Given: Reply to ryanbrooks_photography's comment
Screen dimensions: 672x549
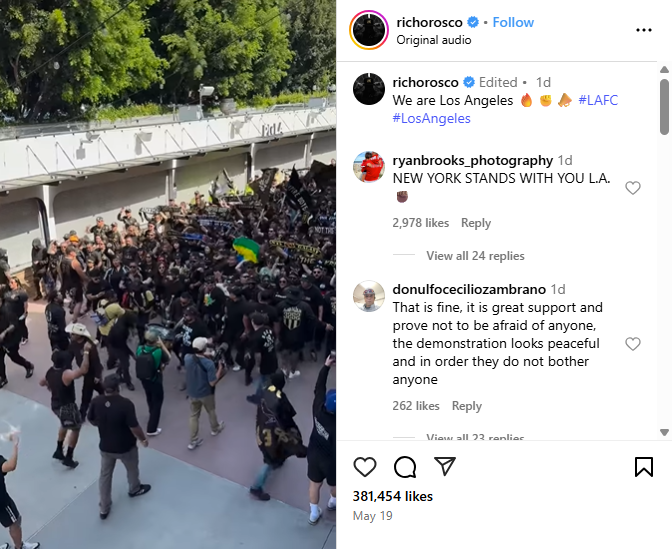Looking at the screenshot, I should (476, 223).
